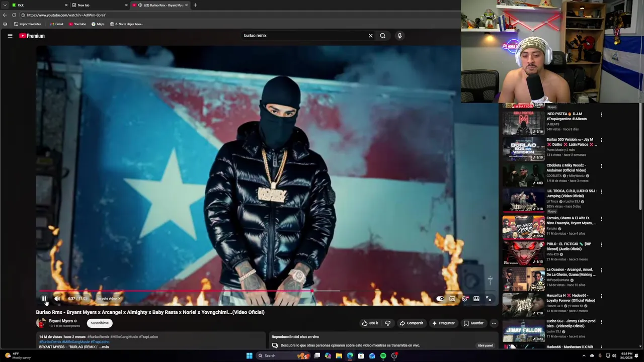Go to the YouTube Premium home logo
The width and height of the screenshot is (644, 362).
[32, 36]
